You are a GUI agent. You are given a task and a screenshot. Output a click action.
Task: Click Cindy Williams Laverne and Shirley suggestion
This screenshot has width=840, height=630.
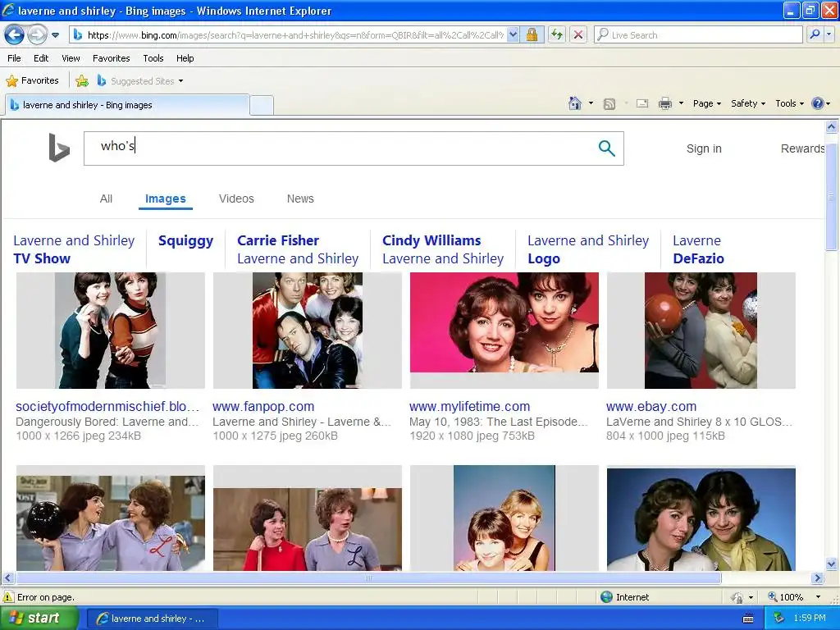(x=443, y=249)
